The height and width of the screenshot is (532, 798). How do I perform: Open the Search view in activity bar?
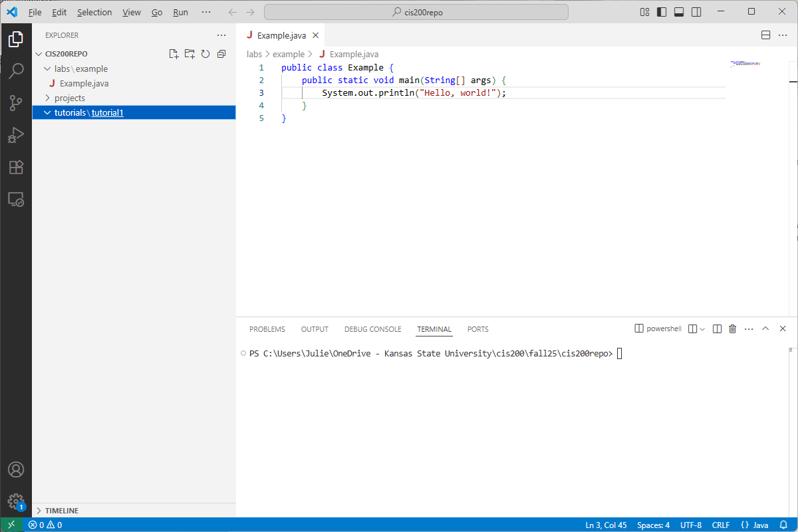coord(16,70)
